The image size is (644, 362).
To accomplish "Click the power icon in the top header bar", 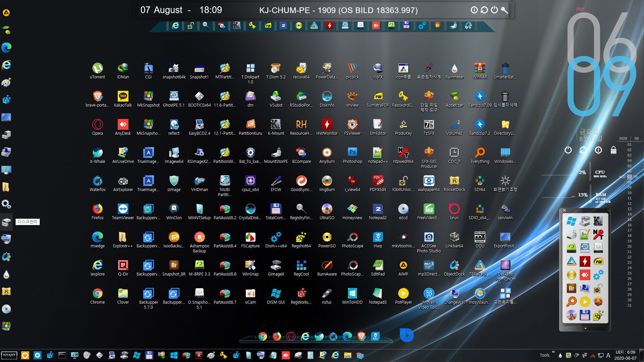I will pyautogui.click(x=494, y=10).
